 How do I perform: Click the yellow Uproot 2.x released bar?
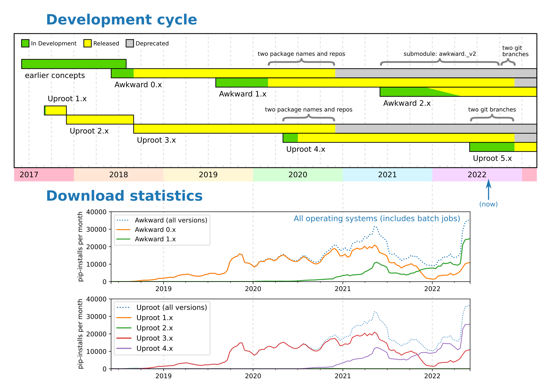tap(100, 119)
